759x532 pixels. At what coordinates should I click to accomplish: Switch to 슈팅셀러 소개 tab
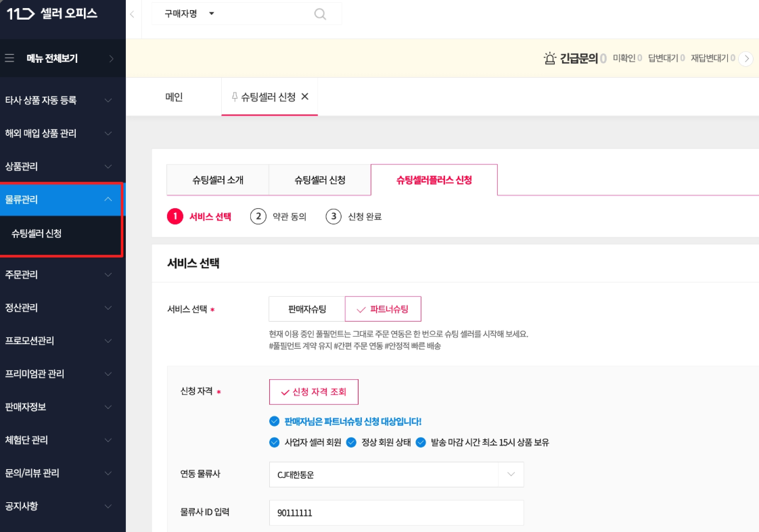[x=218, y=180]
